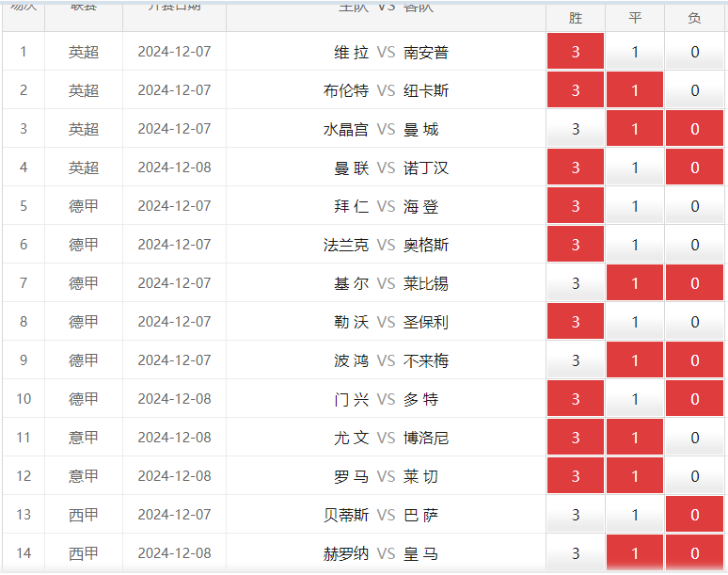
Task: Toggle win option 3 for 法兰克 VS 奥格斯
Action: click(x=576, y=244)
